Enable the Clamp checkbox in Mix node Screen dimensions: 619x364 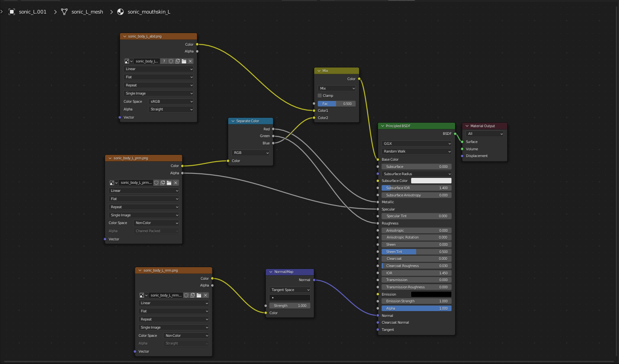320,96
